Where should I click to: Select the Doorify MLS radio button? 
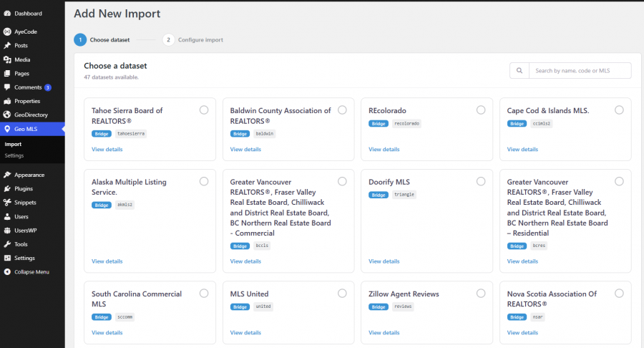tap(481, 182)
